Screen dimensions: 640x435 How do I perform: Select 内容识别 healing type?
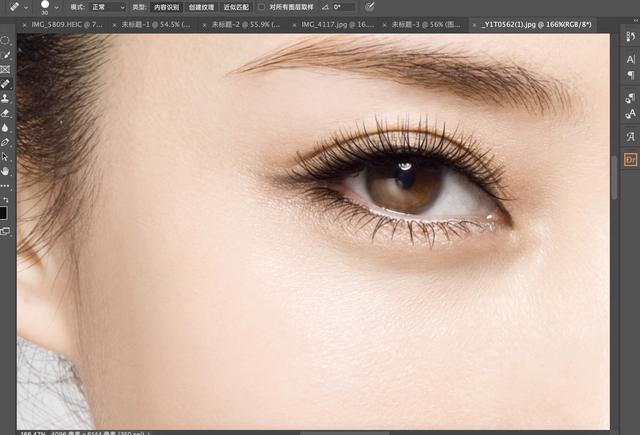pos(167,7)
